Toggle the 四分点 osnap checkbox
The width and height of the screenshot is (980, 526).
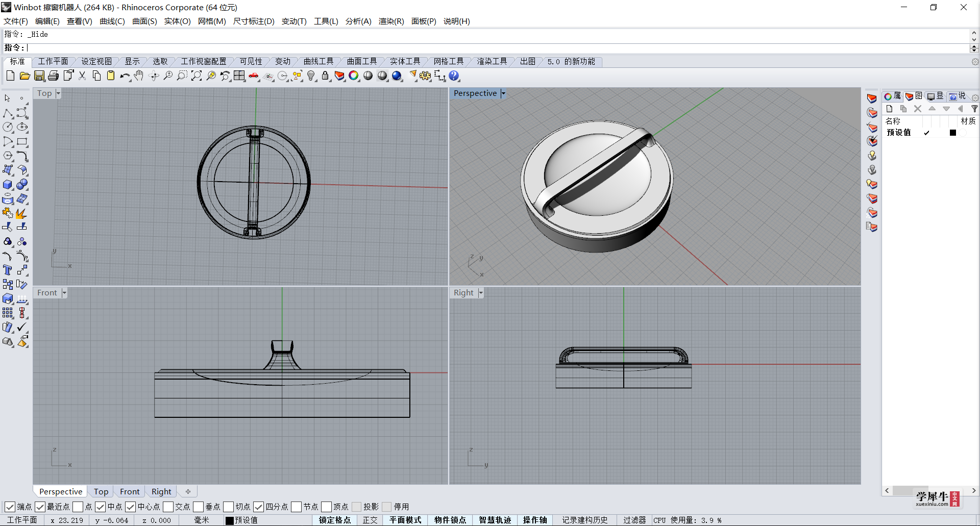click(258, 507)
